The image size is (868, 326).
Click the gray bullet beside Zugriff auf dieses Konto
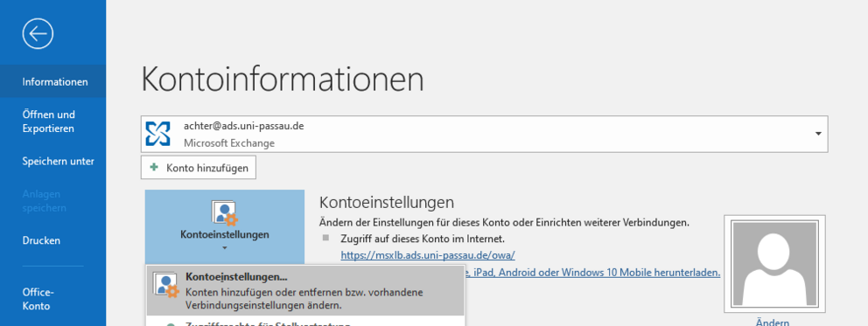[x=325, y=238]
